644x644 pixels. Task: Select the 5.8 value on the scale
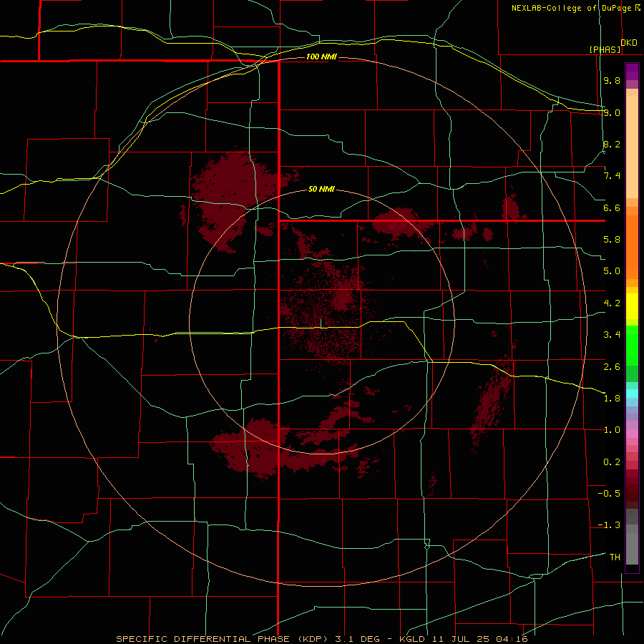[612, 240]
